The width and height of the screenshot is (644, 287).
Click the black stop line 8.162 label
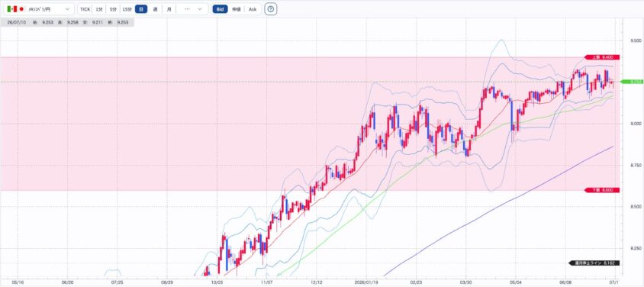[x=594, y=263]
